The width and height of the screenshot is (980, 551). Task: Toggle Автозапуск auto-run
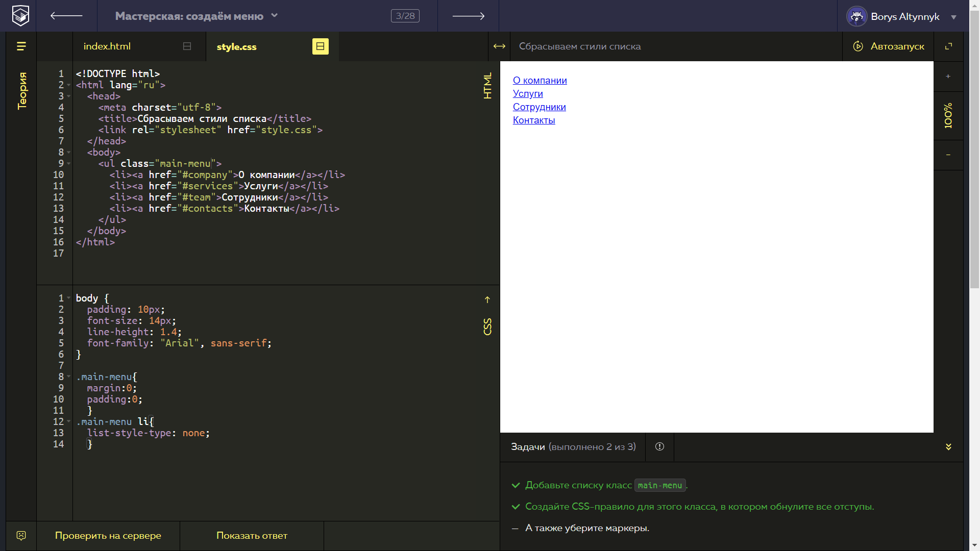[889, 46]
